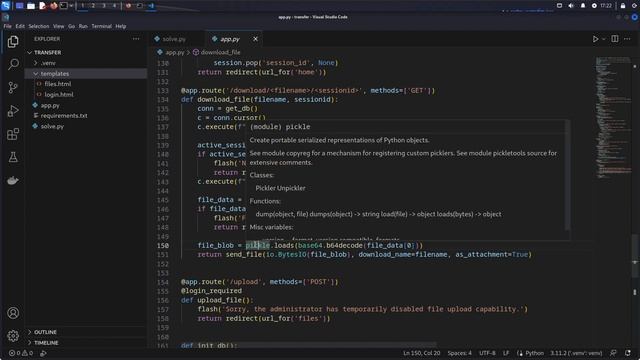Open the file manager from the top panel
Image resolution: width=640 pixels, height=360 pixels.
tap(31, 6)
